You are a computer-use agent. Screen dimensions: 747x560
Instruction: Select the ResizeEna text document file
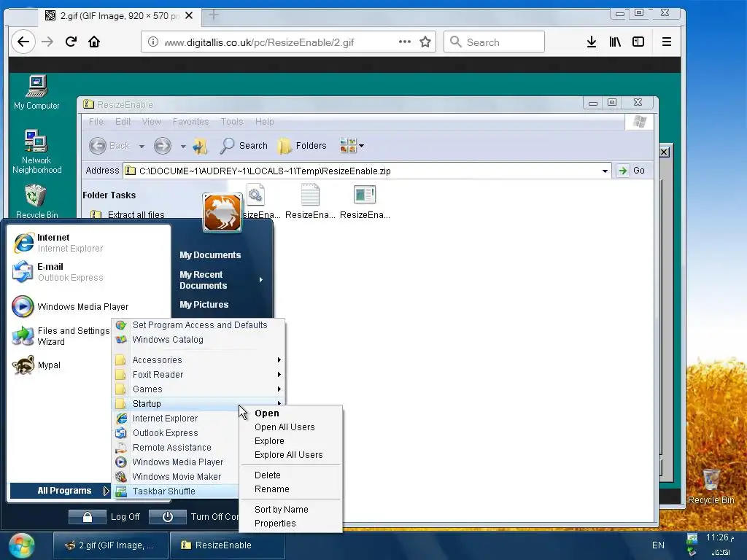[310, 201]
